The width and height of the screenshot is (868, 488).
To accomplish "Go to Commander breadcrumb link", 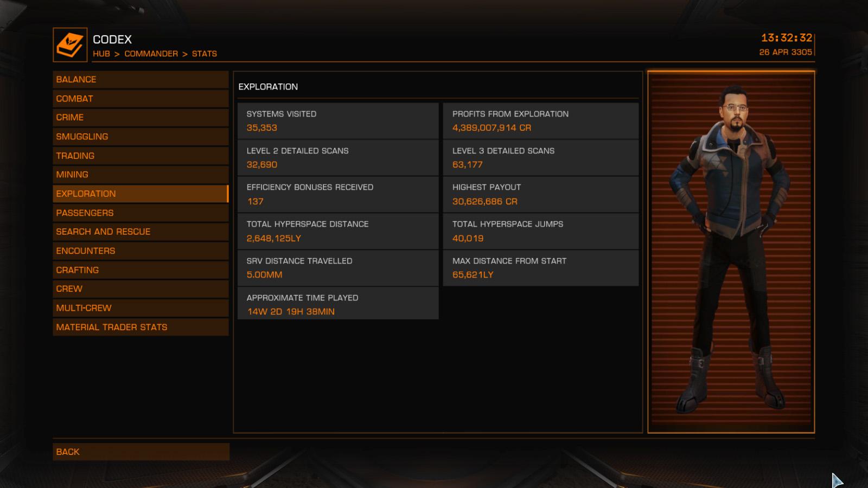I will (151, 54).
